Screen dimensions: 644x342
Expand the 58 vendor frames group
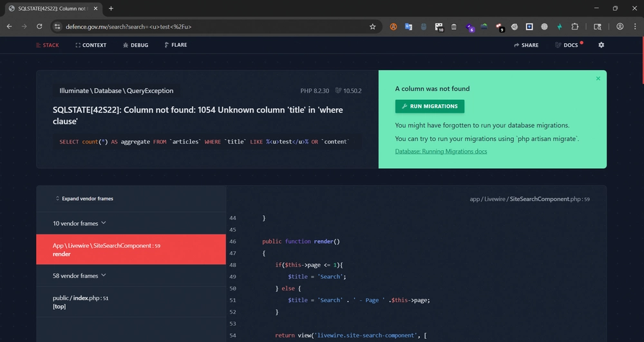coord(79,276)
